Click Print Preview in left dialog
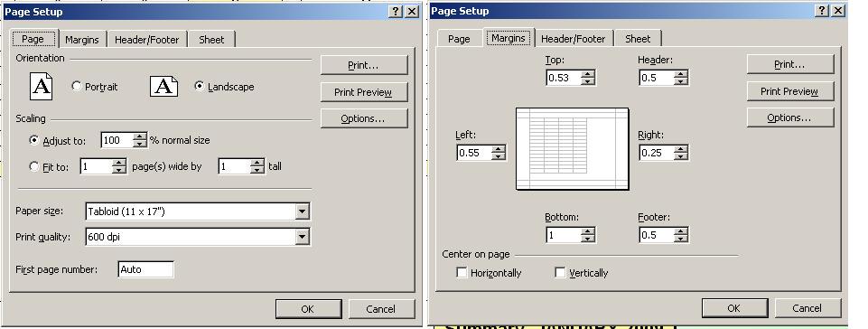This screenshot has width=868, height=329. pyautogui.click(x=364, y=92)
